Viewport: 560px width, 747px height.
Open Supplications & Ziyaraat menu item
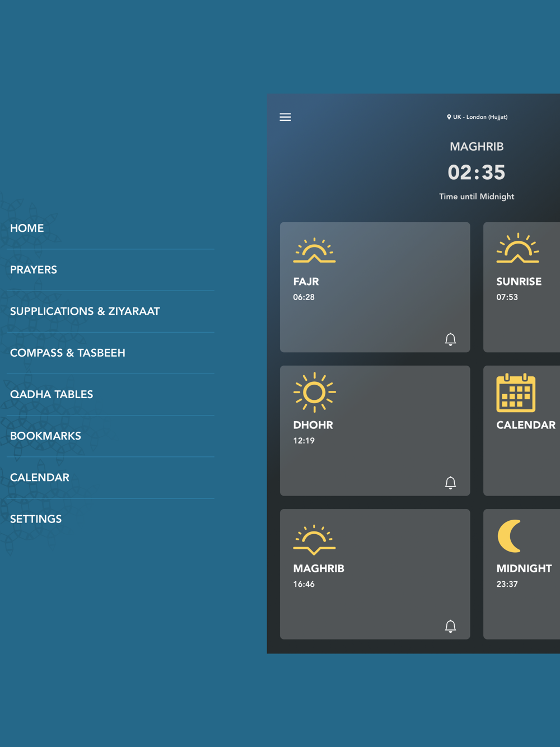click(x=110, y=311)
